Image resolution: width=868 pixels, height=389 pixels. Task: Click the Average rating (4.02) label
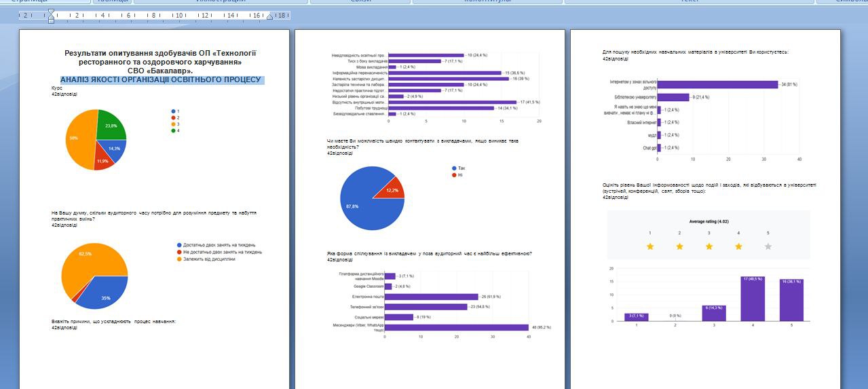(709, 221)
